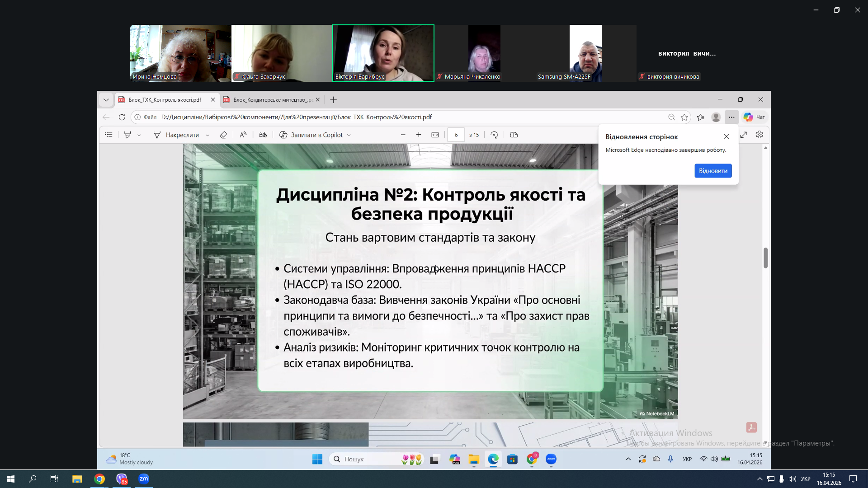The height and width of the screenshot is (488, 868).
Task: Zoom in with the plus icon
Action: (419, 135)
